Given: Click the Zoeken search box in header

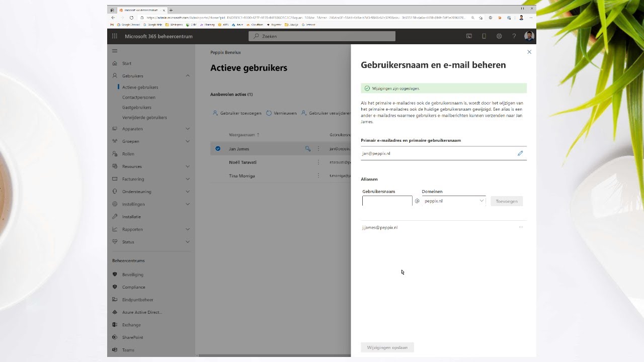Looking at the screenshot, I should point(322,36).
